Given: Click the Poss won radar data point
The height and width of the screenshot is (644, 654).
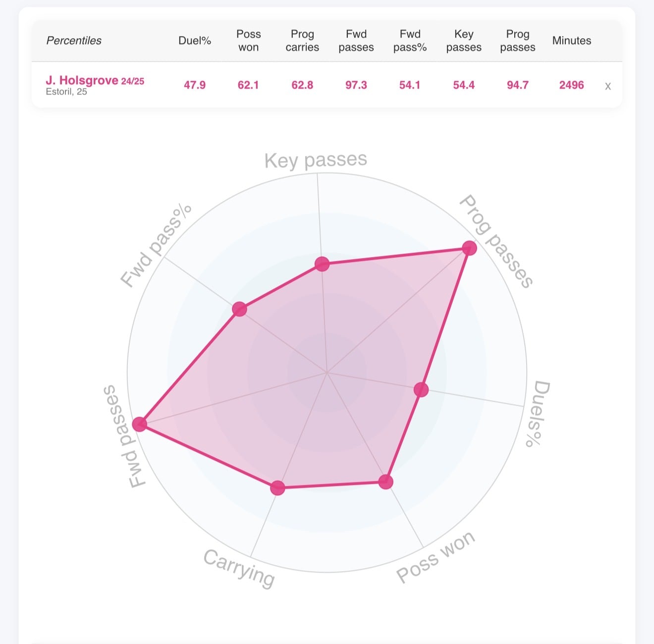Looking at the screenshot, I should pos(385,481).
